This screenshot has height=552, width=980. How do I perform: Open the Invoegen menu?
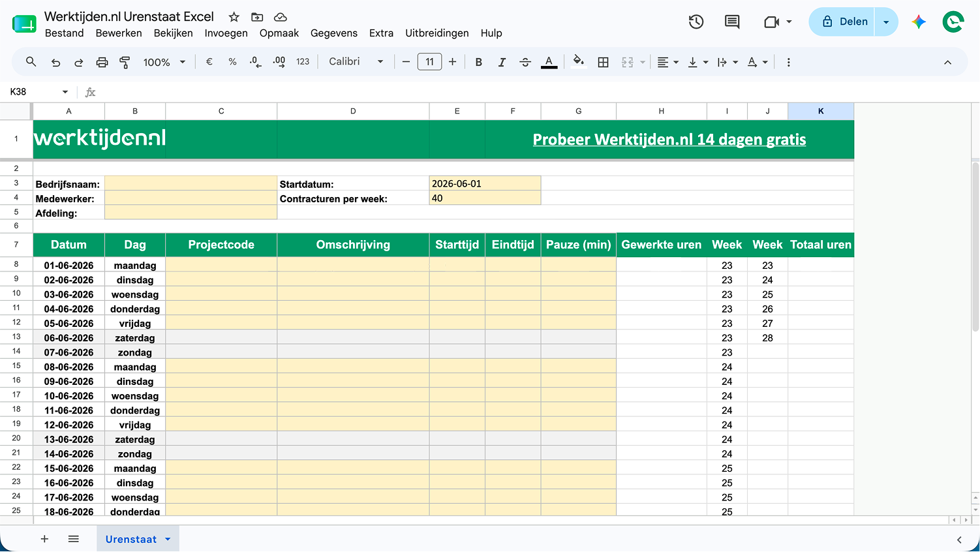click(226, 33)
